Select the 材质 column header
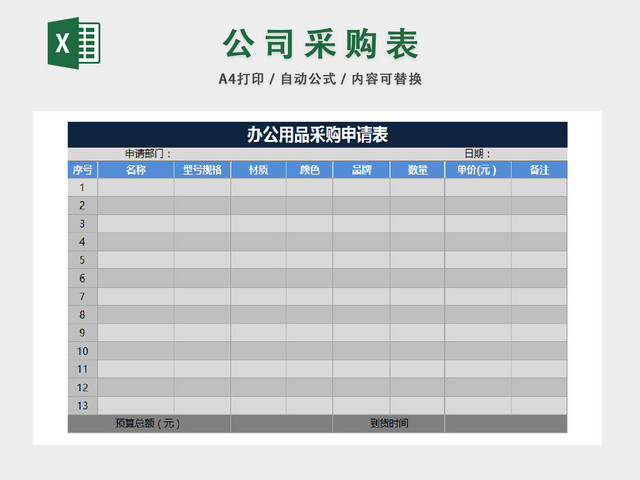Viewport: 640px width, 480px height. tap(258, 170)
